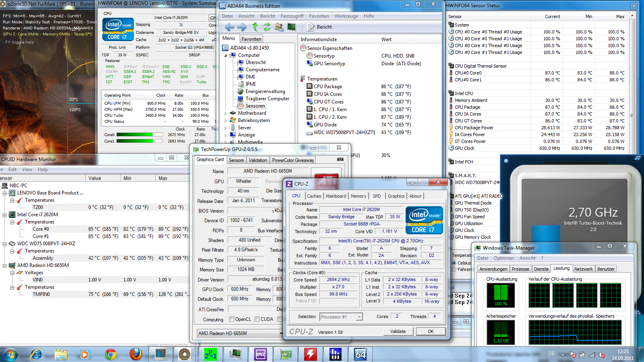Screen dimensions: 644x362
Task: Expand the Motherboard tree node in AIDA64
Action: point(226,114)
